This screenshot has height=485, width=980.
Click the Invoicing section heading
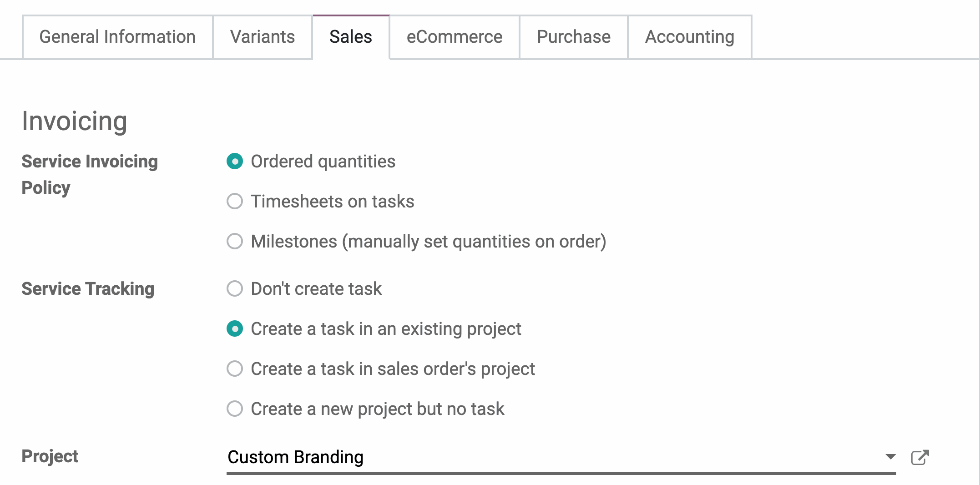click(75, 121)
